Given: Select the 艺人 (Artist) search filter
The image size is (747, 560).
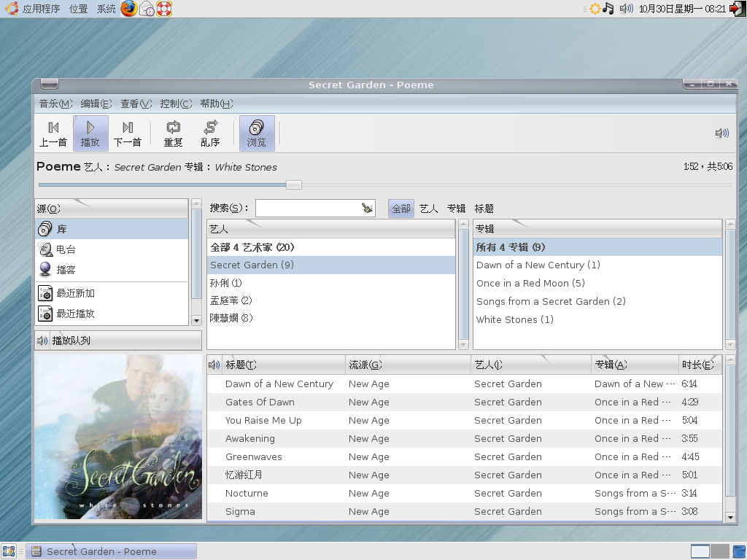Looking at the screenshot, I should point(429,209).
